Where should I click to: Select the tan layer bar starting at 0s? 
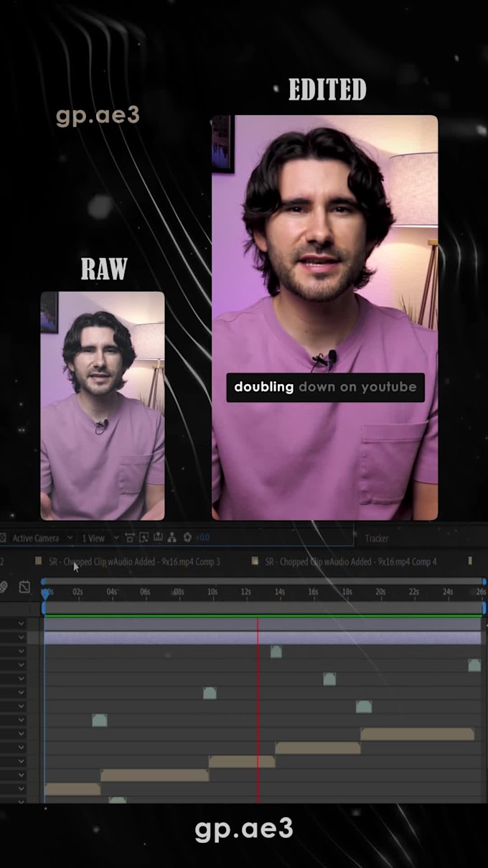(72, 789)
